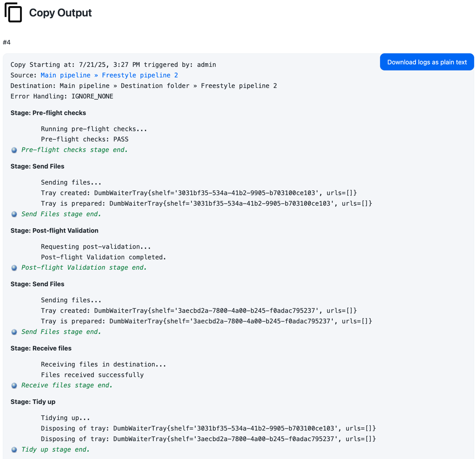Click the Copy Output icon
Viewport: 476px width, 459px height.
13,13
